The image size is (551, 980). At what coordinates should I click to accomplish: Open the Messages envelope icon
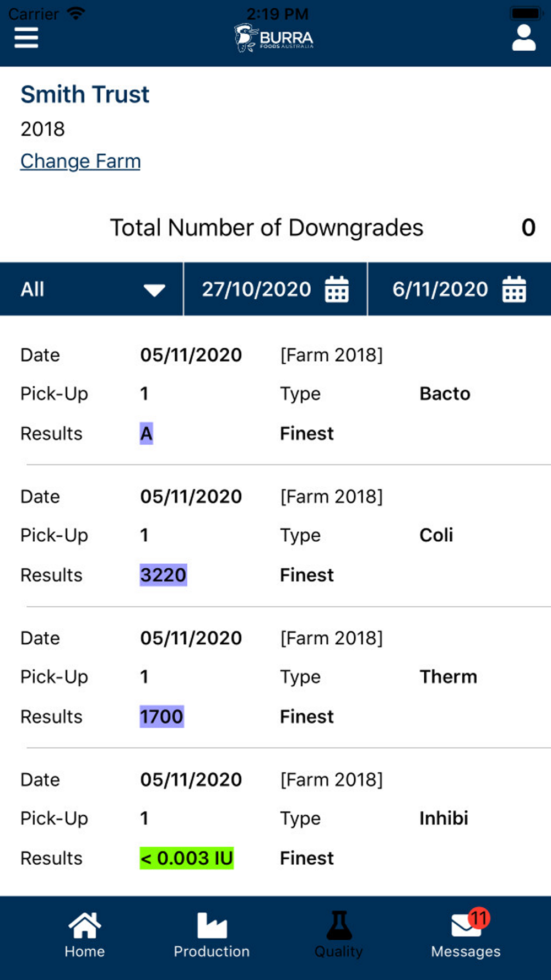(x=466, y=925)
